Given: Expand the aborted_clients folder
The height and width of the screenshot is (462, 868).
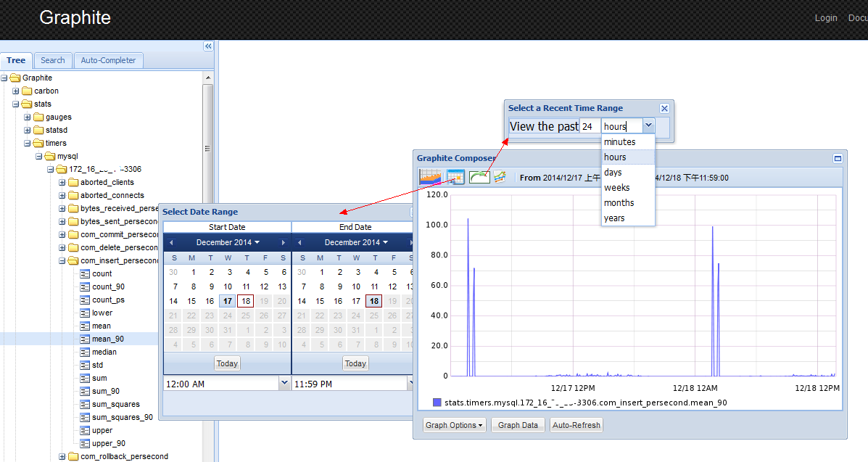Looking at the screenshot, I should 62,182.
